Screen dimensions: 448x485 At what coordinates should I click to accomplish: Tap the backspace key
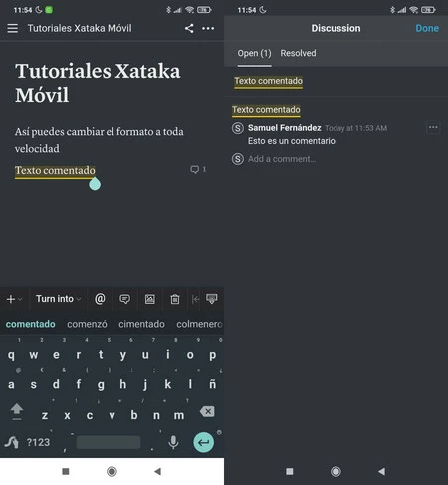[207, 412]
